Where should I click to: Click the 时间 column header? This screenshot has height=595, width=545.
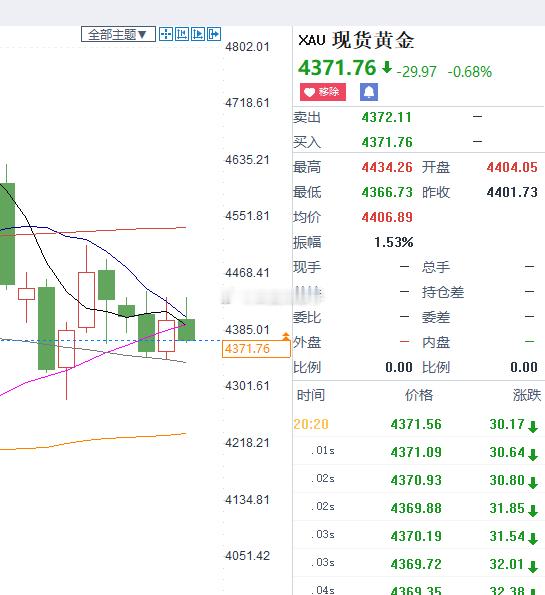tap(311, 395)
